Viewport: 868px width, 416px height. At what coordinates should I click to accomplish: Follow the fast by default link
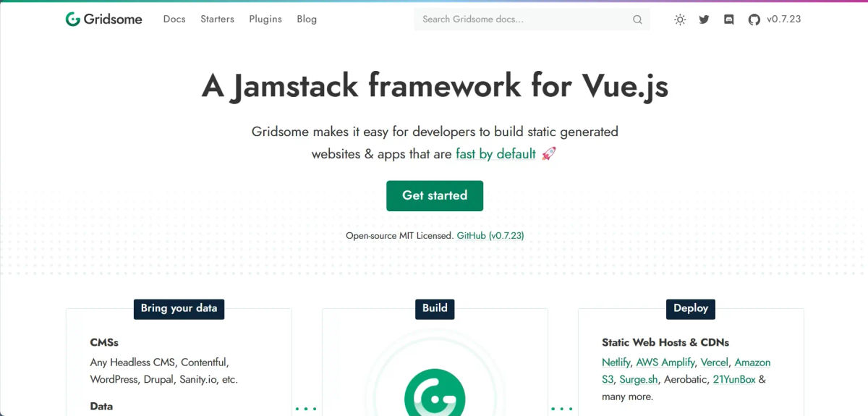tap(495, 153)
